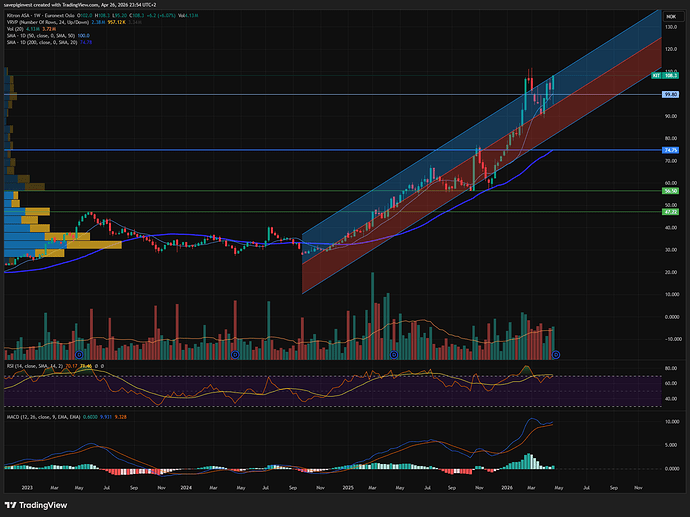The height and width of the screenshot is (517, 690).
Task: Click the green 47.25 price level label
Action: point(671,212)
